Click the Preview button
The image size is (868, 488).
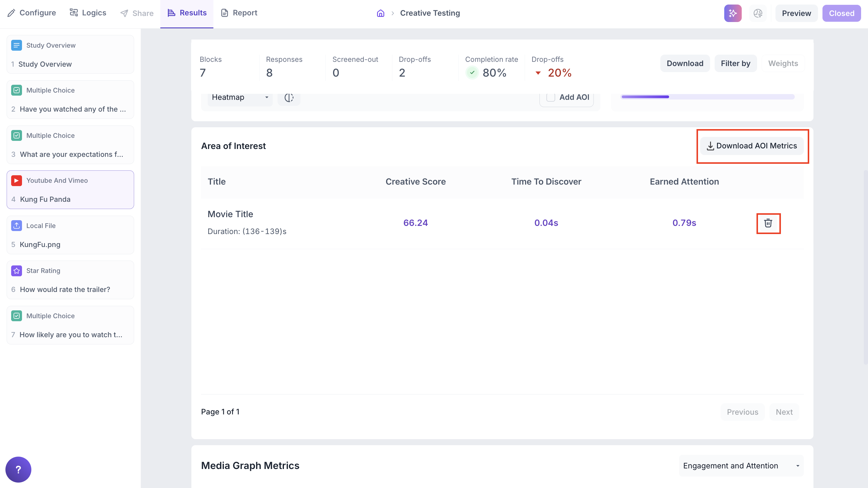[x=796, y=13]
